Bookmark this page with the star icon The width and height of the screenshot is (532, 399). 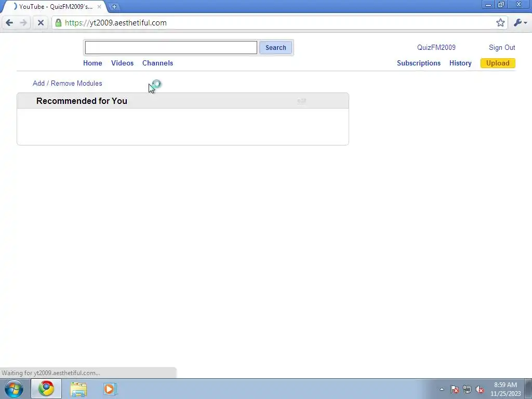[500, 23]
